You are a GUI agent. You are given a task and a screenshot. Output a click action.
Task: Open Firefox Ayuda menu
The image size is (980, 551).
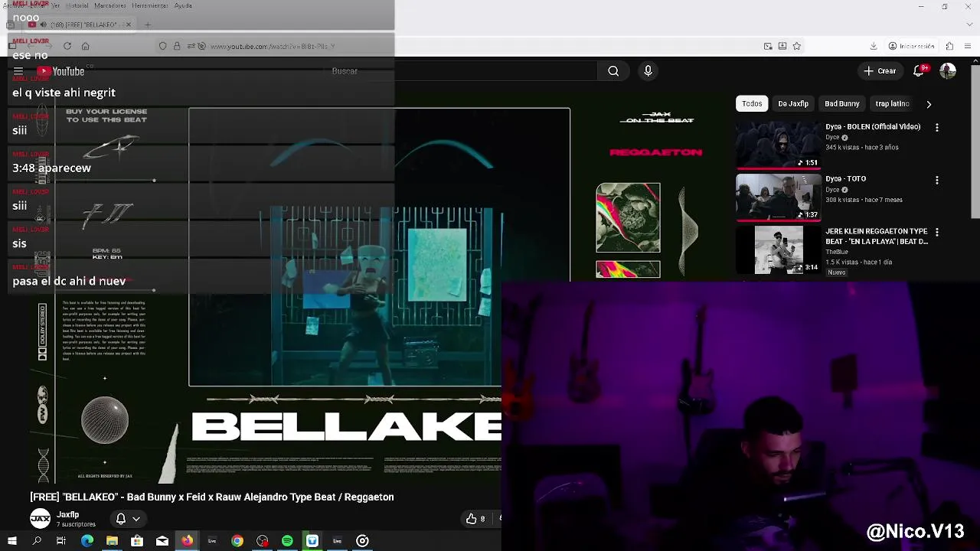point(183,5)
